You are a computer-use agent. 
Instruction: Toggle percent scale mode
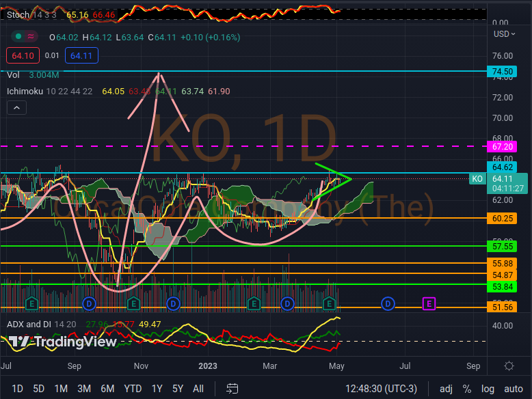[x=467, y=389]
